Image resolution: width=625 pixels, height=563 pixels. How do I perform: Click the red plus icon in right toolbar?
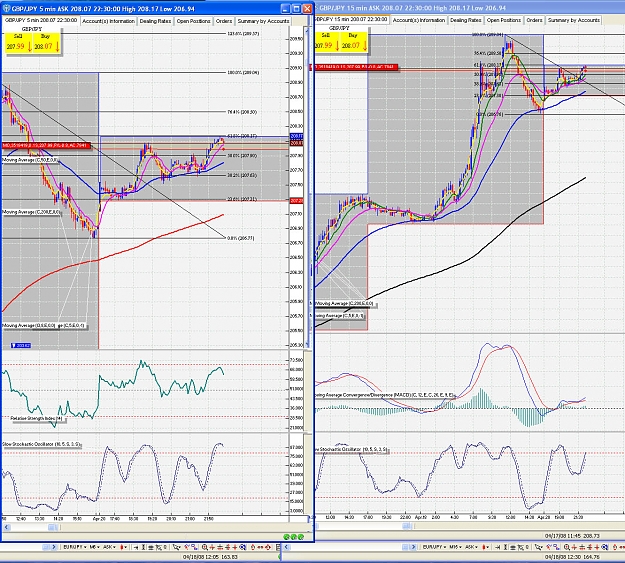coord(597,547)
